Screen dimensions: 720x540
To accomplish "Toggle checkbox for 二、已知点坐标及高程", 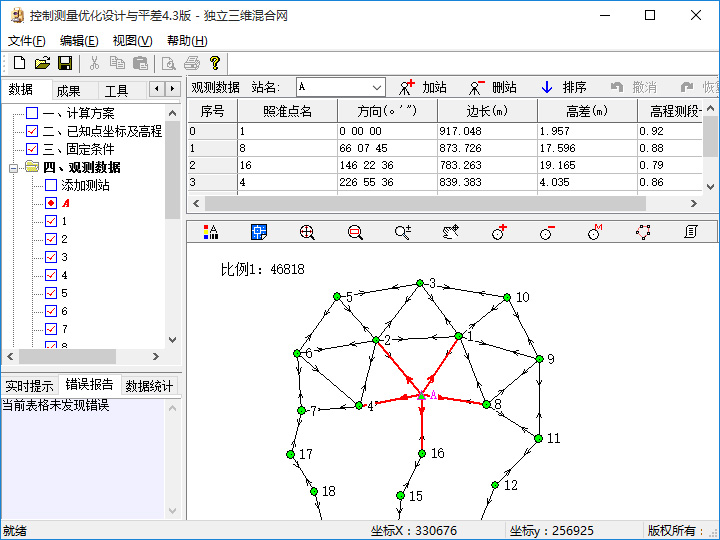I will (x=32, y=131).
